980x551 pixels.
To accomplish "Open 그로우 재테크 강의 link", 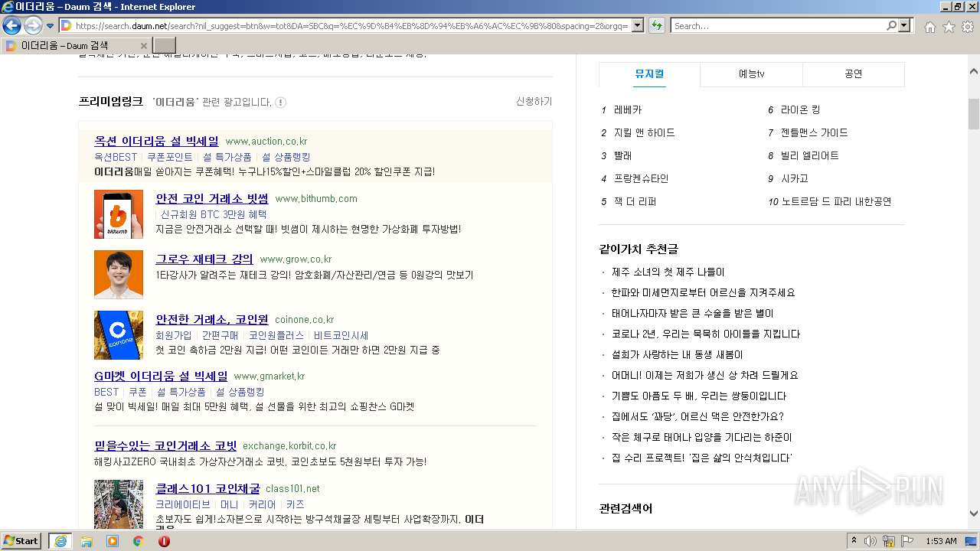I will pyautogui.click(x=204, y=259).
